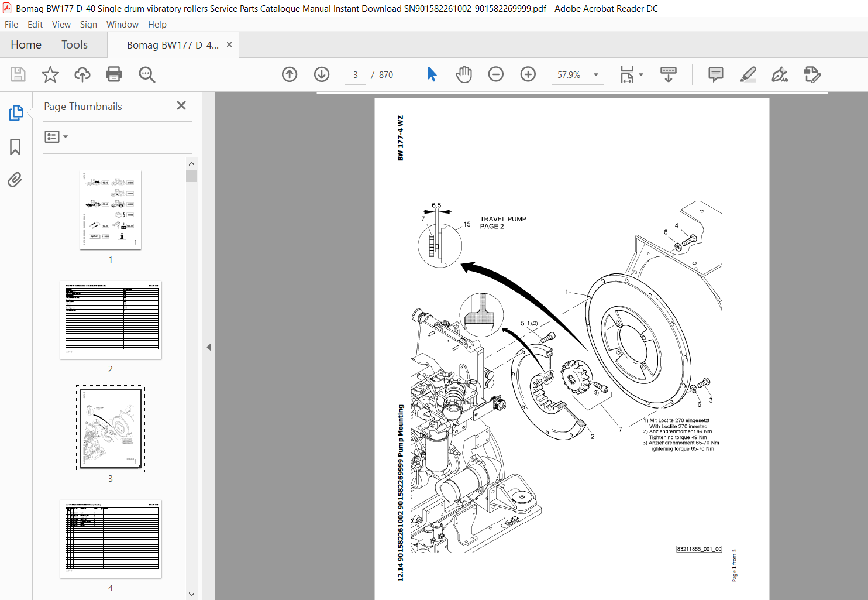Image resolution: width=868 pixels, height=600 pixels.
Task: Collapse the navigation pane arrow
Action: (209, 347)
